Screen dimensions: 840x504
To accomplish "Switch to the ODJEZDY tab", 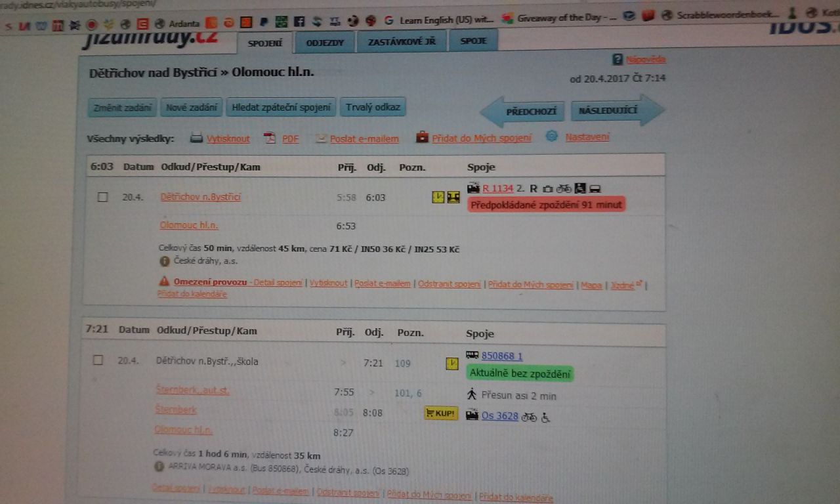I will pyautogui.click(x=324, y=43).
